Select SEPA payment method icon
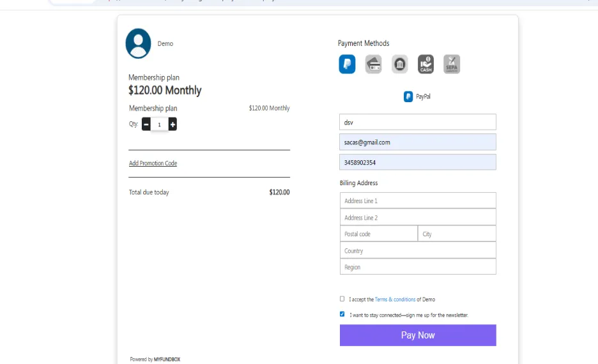This screenshot has width=598, height=364. pyautogui.click(x=452, y=64)
